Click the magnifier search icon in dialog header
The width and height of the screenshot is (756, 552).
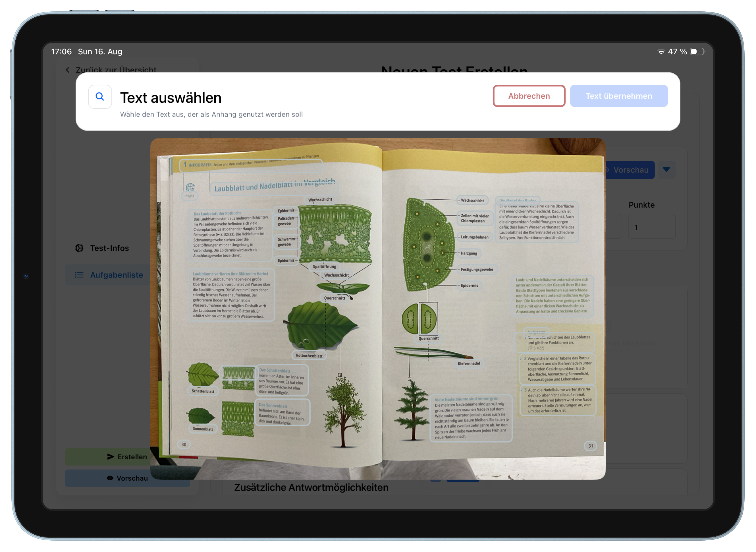100,97
